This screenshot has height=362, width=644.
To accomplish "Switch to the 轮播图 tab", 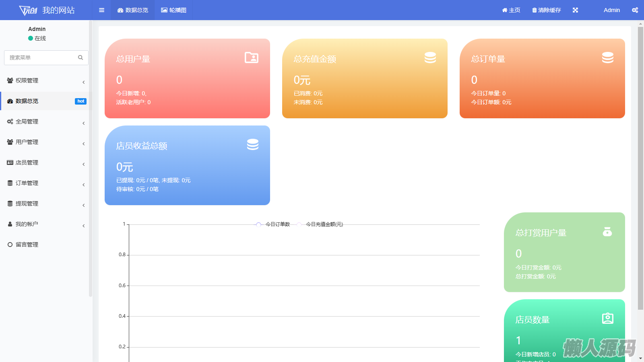I will [x=173, y=10].
